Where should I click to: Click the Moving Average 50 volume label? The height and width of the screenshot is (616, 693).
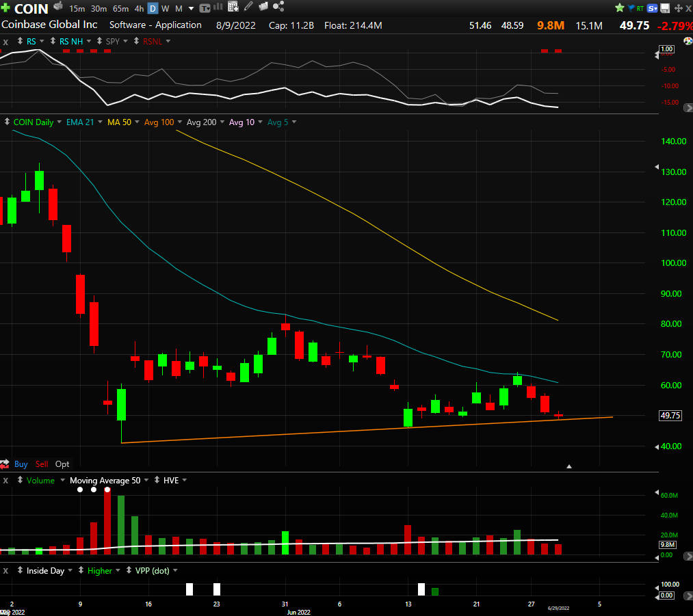pos(105,481)
